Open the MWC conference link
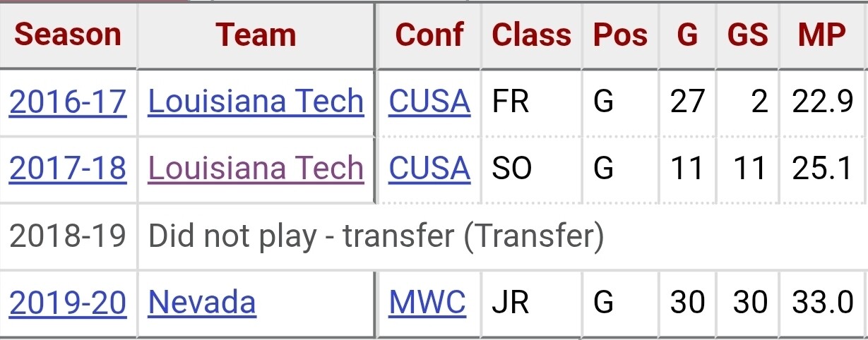The image size is (868, 340). click(x=427, y=303)
